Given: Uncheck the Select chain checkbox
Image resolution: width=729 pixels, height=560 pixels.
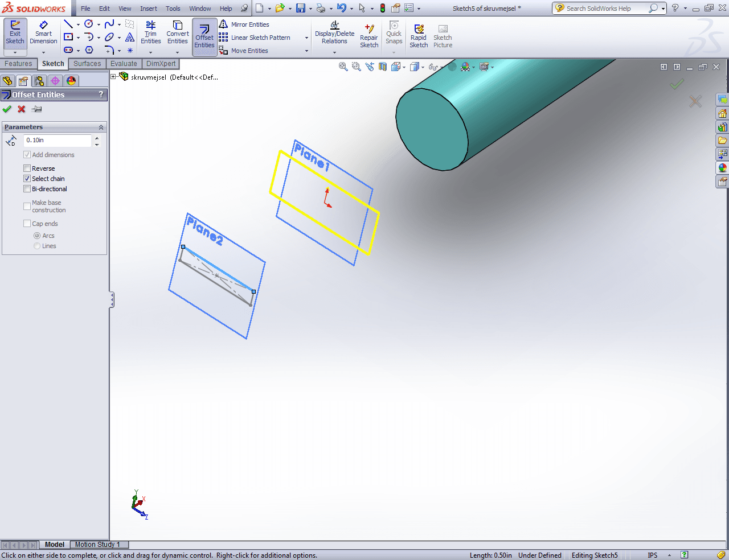Looking at the screenshot, I should click(27, 179).
